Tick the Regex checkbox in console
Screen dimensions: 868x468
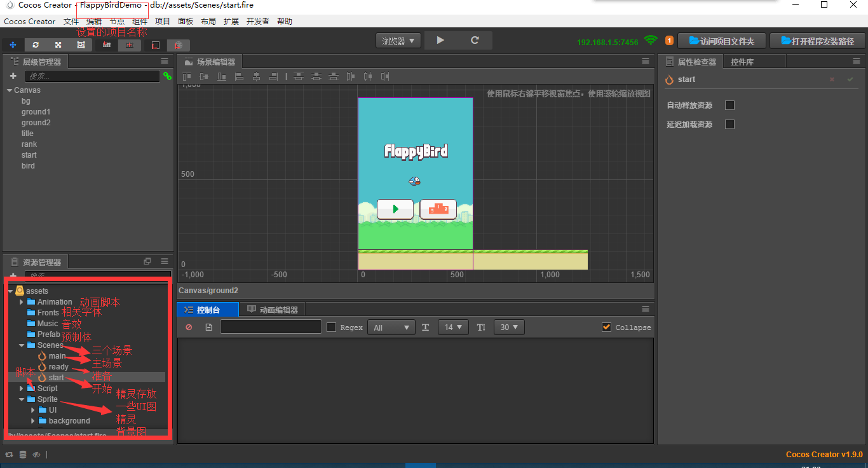click(331, 327)
